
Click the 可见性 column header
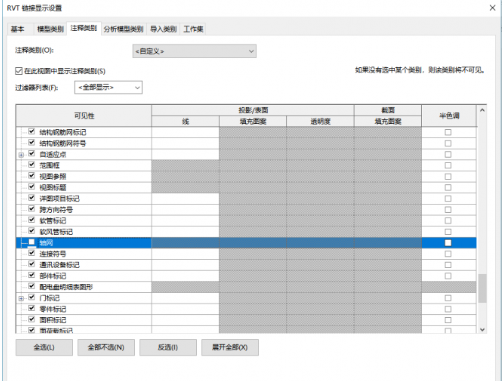tap(84, 116)
